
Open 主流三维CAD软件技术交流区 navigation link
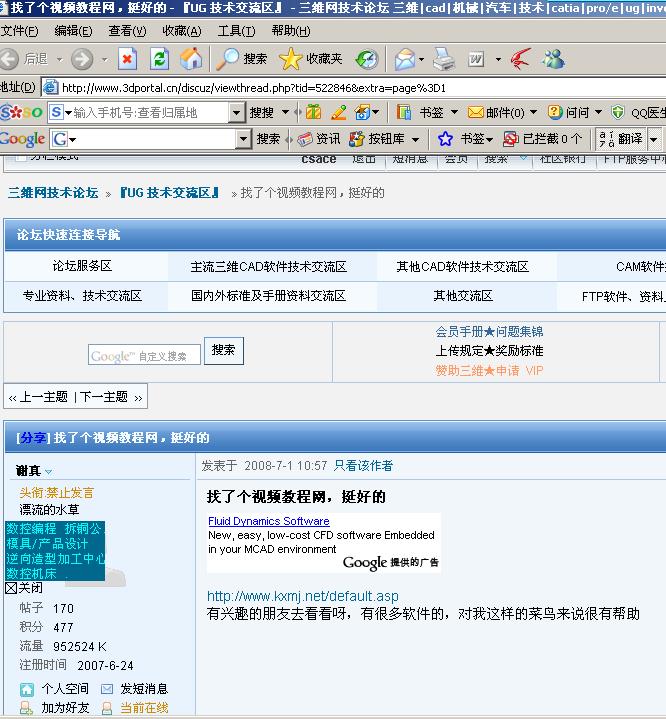[269, 267]
